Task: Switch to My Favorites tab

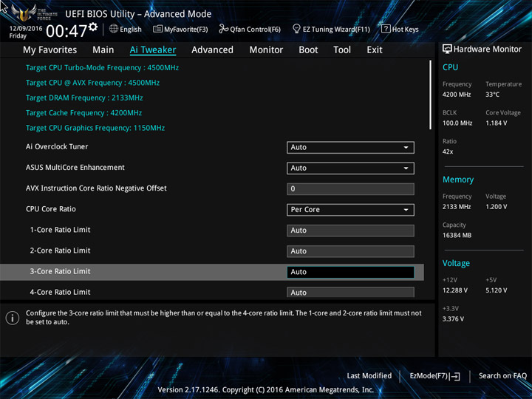Action: 50,50
